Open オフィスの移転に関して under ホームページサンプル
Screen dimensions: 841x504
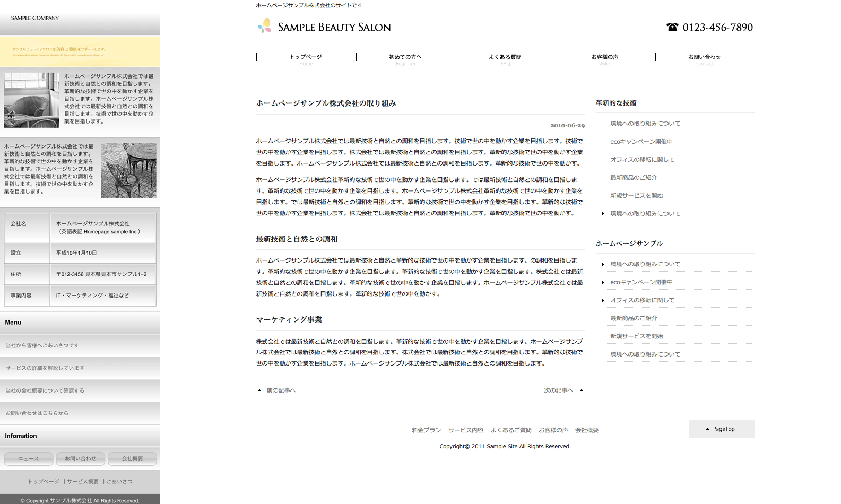pos(642,300)
